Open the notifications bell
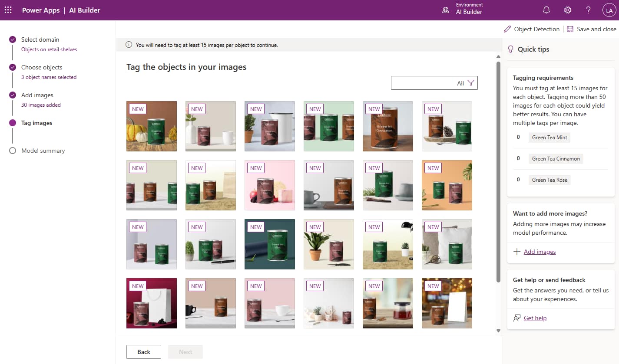The width and height of the screenshot is (619, 364). click(546, 10)
